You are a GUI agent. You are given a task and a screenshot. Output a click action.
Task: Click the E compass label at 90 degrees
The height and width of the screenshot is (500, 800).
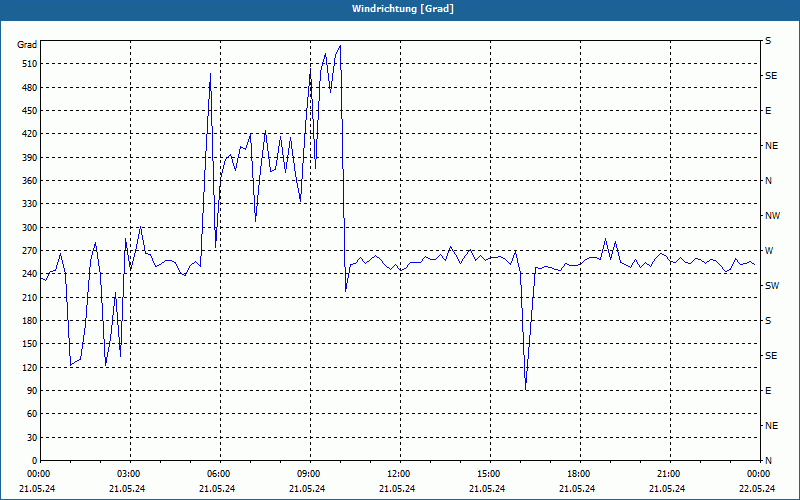(768, 391)
